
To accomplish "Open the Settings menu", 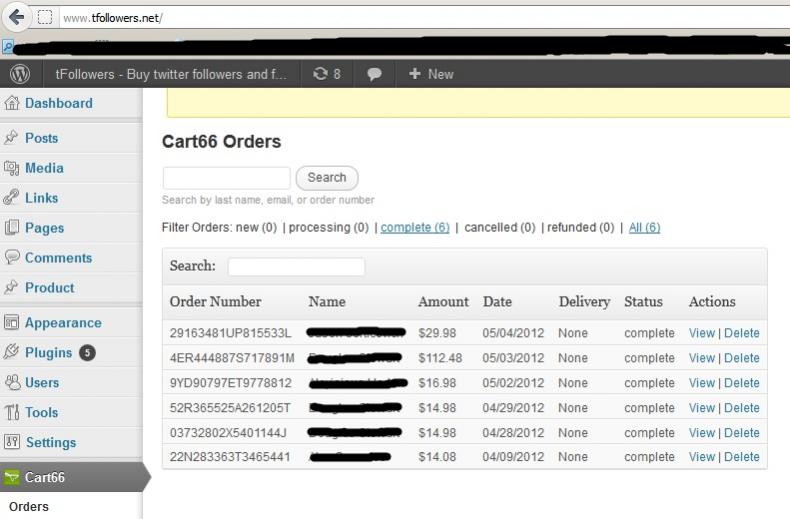I will click(x=51, y=442).
